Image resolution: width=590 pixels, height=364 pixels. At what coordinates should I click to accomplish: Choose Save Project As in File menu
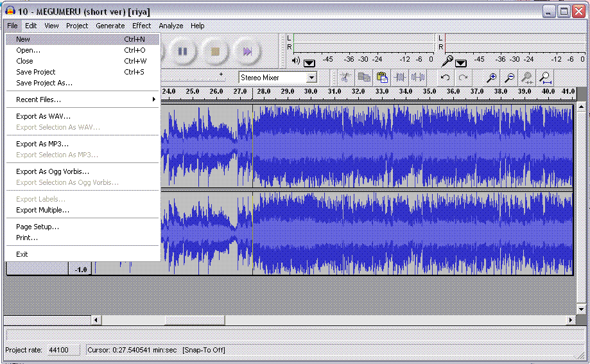click(44, 83)
